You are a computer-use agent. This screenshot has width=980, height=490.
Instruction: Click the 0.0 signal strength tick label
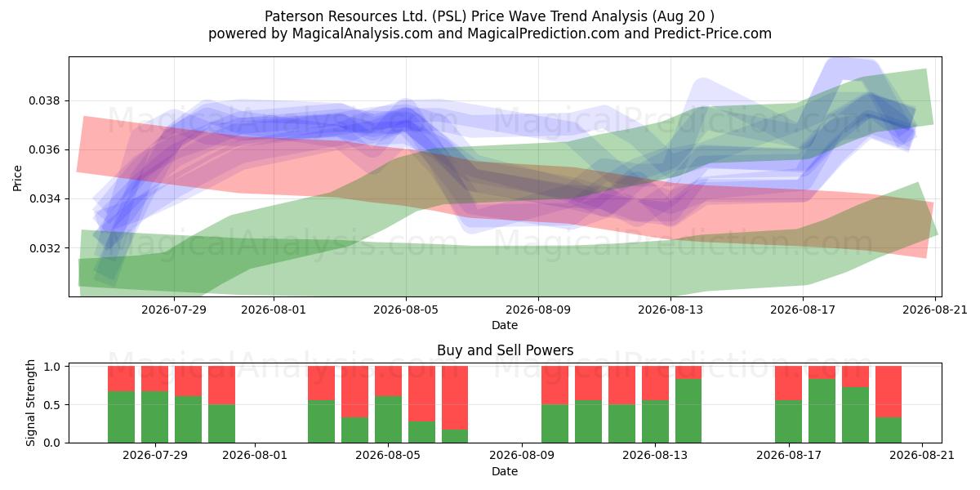pos(53,443)
